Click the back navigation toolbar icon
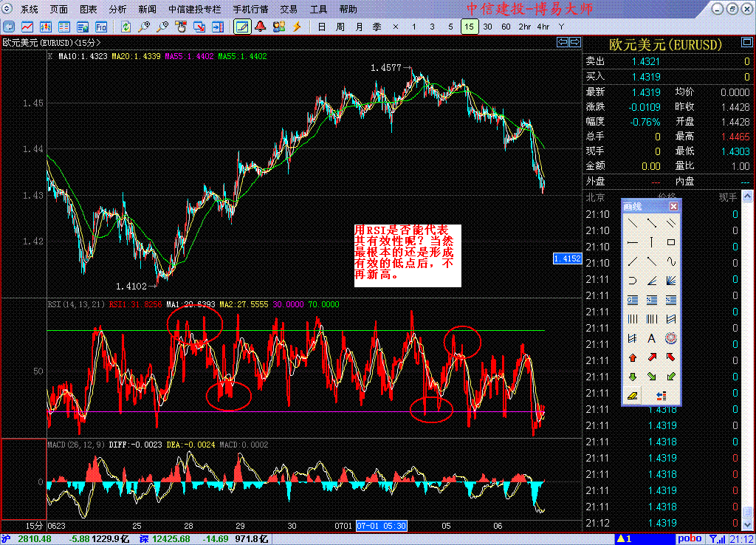This screenshot has height=545, width=756. 9,27
